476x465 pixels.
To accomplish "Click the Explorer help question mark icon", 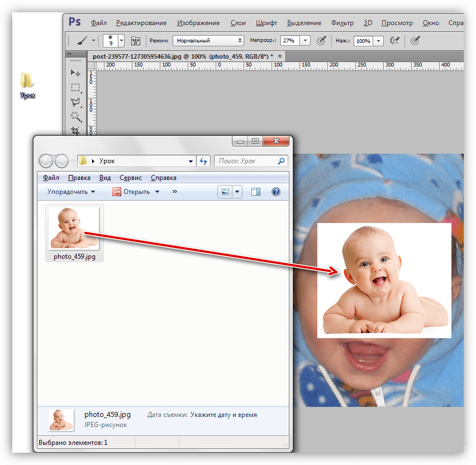I will tap(275, 192).
